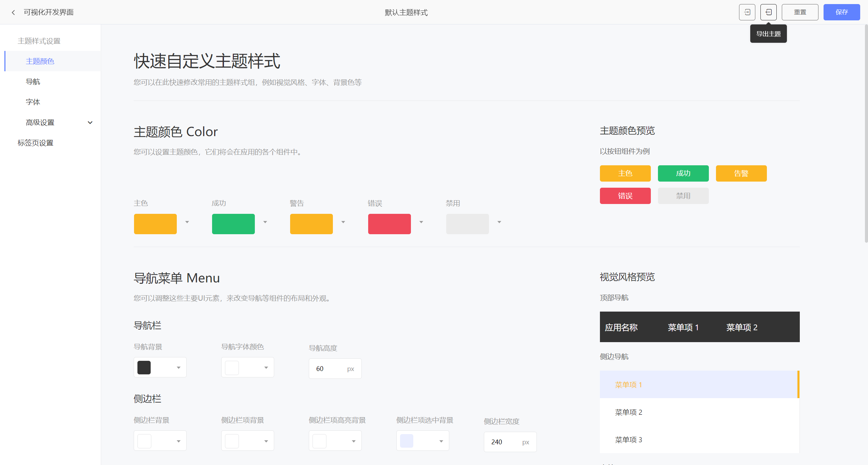The width and height of the screenshot is (868, 465).
Task: Click the page vertical scrollbar
Action: [x=866, y=133]
